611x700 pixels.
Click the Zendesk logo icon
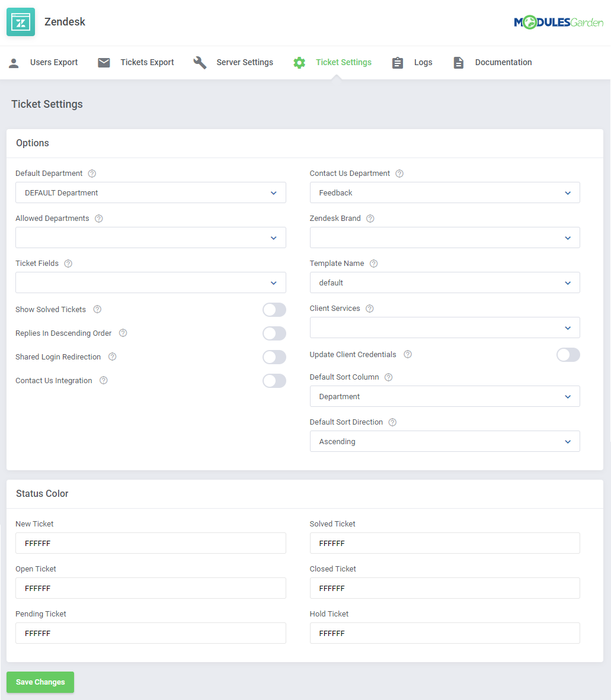21,22
